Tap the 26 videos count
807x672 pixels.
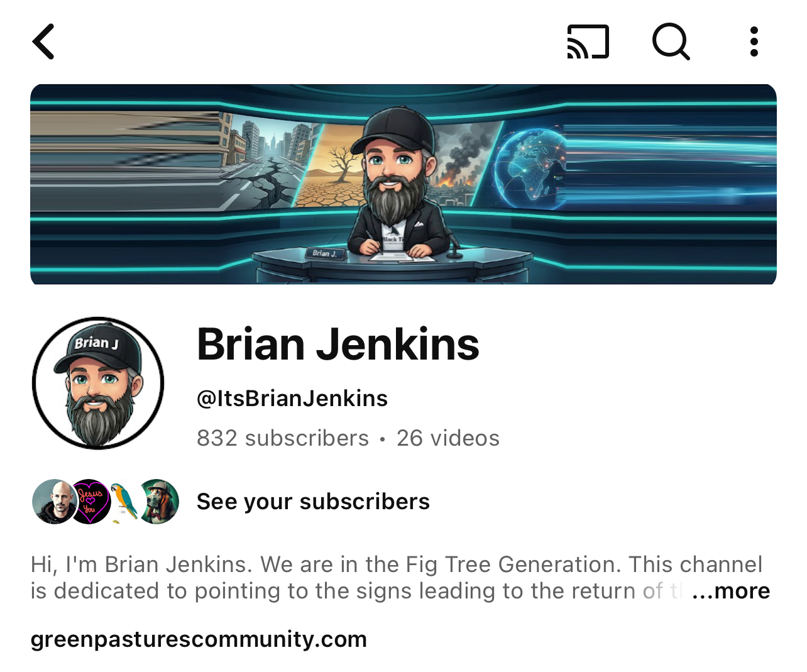click(x=448, y=438)
